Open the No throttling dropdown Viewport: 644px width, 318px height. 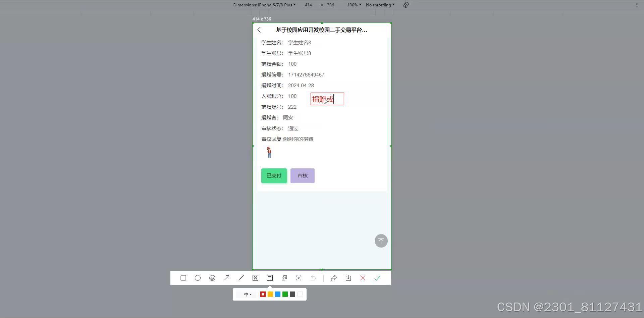[x=380, y=5]
